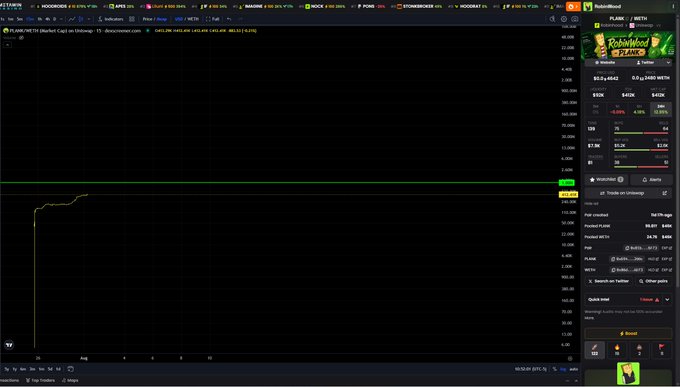This screenshot has width=680, height=387.
Task: Select the 15m timeframe button
Action: coord(29,19)
